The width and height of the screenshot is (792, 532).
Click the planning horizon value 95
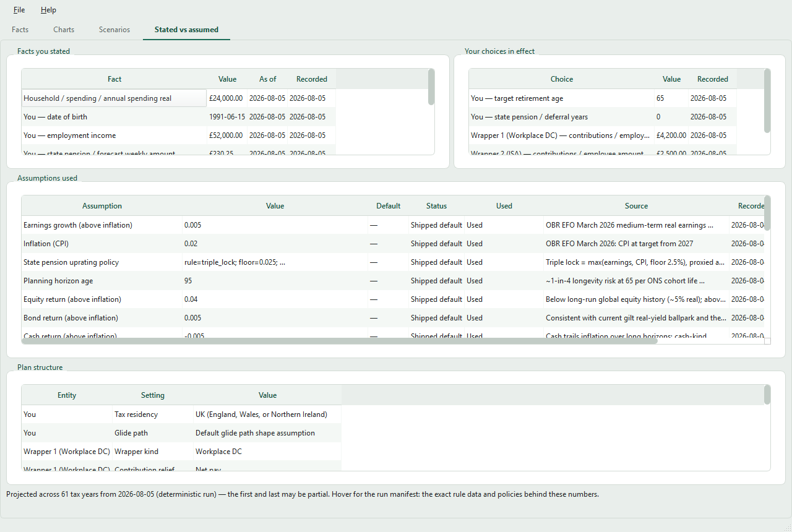click(x=275, y=281)
